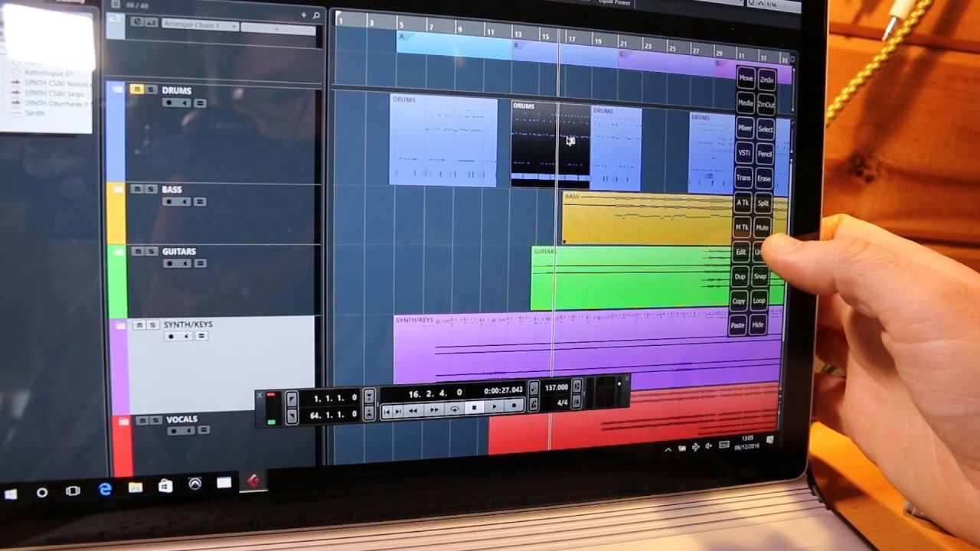The height and width of the screenshot is (551, 980).
Task: Tap the Trans button in the floating toolbar
Action: [x=743, y=178]
